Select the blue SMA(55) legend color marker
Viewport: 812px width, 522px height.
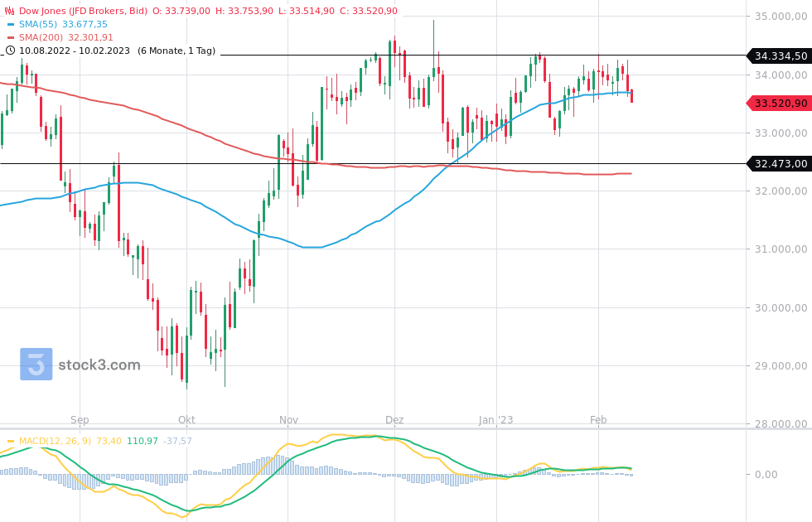pyautogui.click(x=10, y=24)
